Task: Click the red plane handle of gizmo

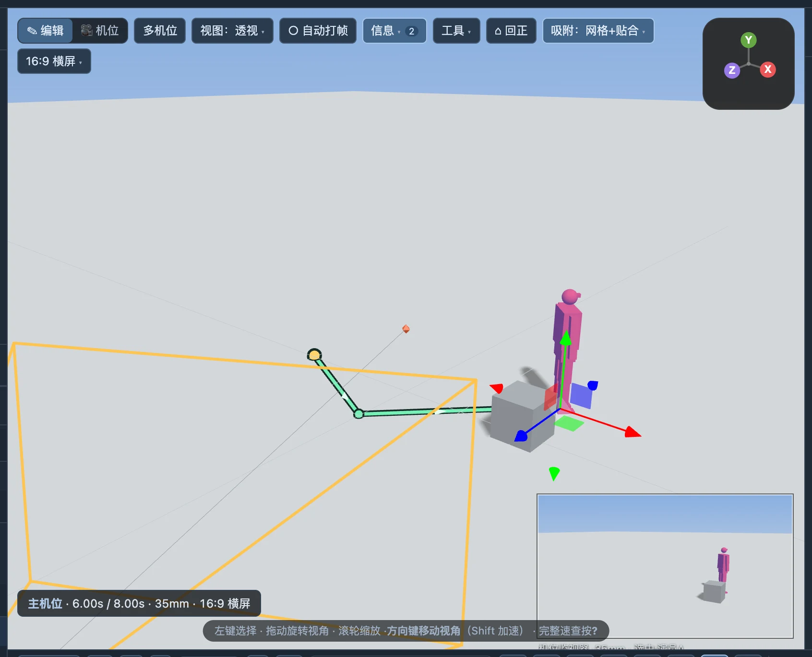Action: coord(551,398)
